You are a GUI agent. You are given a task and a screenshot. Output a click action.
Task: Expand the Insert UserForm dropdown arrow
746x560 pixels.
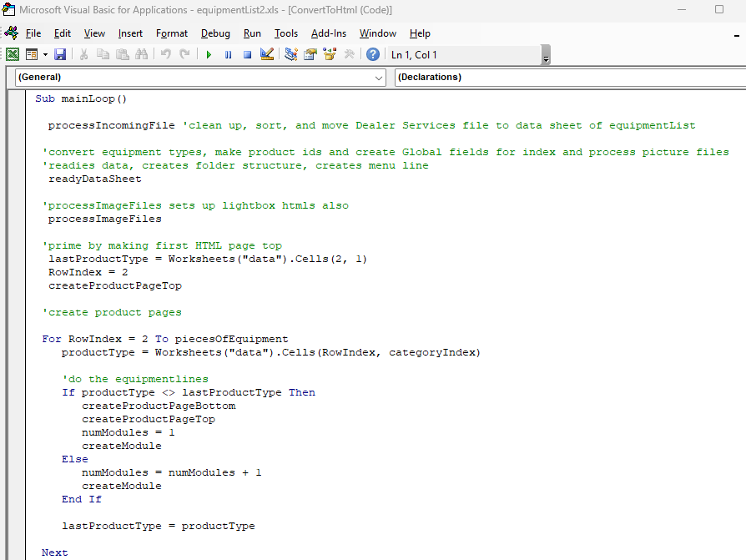click(x=45, y=54)
